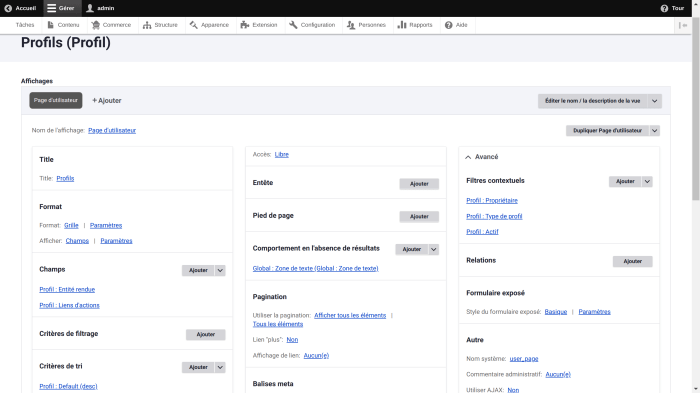The image size is (700, 393).
Task: Add a Critères de filtrage entry
Action: pos(205,334)
